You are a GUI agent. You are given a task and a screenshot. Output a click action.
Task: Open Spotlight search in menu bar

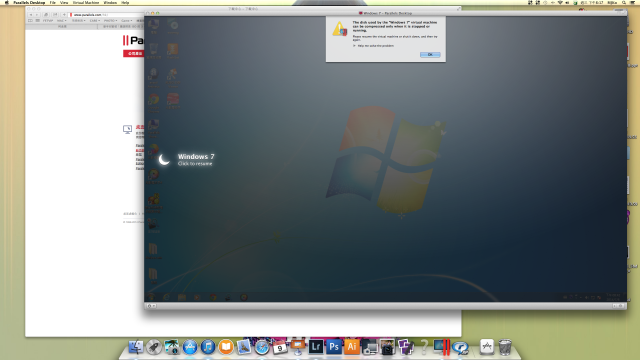624,2
